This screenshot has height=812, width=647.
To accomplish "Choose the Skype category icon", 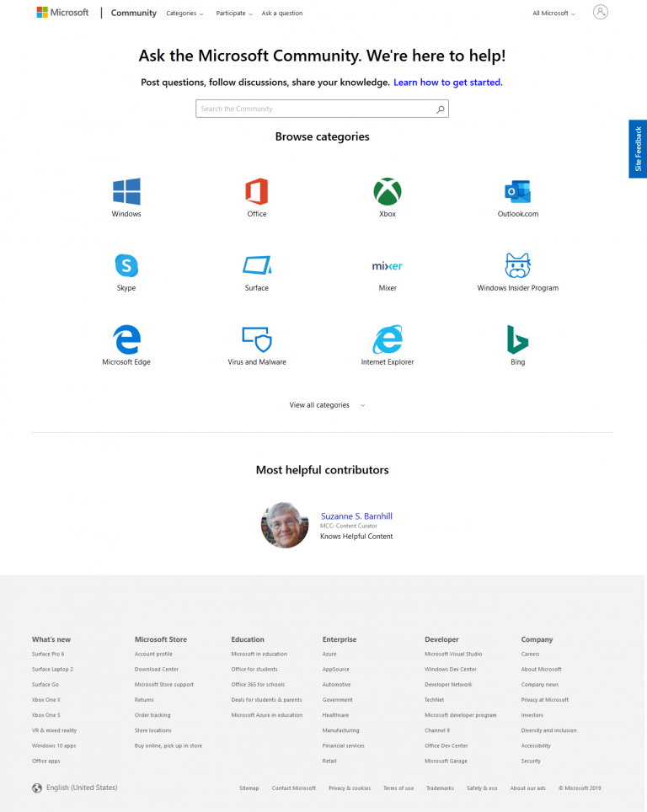I will [126, 265].
